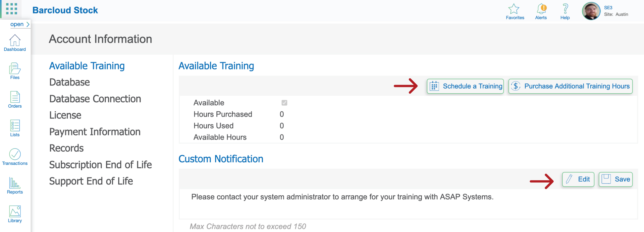This screenshot has width=644, height=232.
Task: Open the app grid menu icon
Action: pyautogui.click(x=11, y=9)
